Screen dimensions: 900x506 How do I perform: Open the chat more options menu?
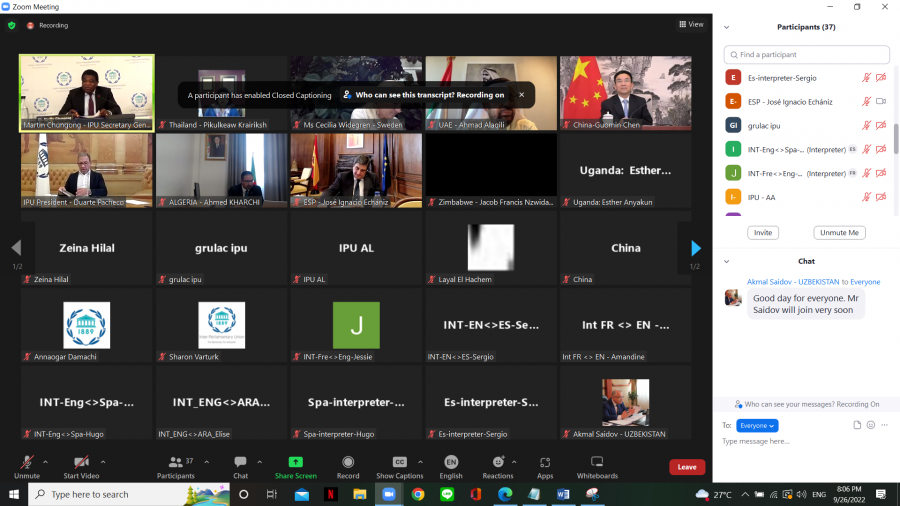click(885, 425)
